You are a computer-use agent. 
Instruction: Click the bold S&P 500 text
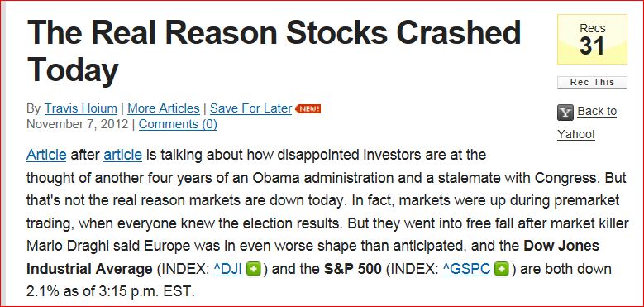[x=353, y=270]
